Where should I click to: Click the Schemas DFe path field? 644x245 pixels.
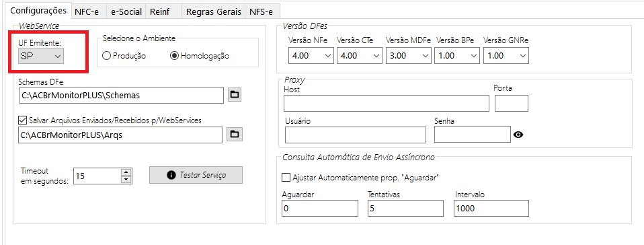coord(121,95)
